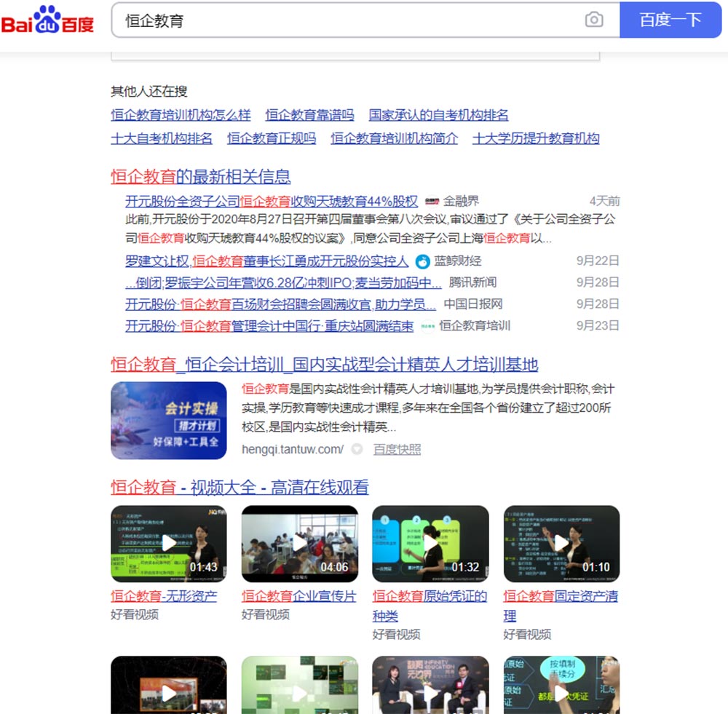Open image search via camera icon
This screenshot has width=728, height=714.
(x=594, y=20)
